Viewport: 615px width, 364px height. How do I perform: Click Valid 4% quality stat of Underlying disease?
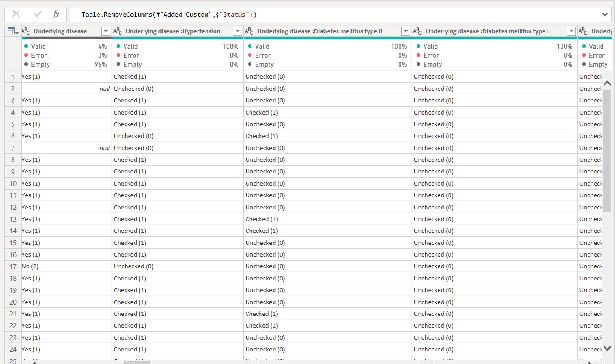coord(66,46)
